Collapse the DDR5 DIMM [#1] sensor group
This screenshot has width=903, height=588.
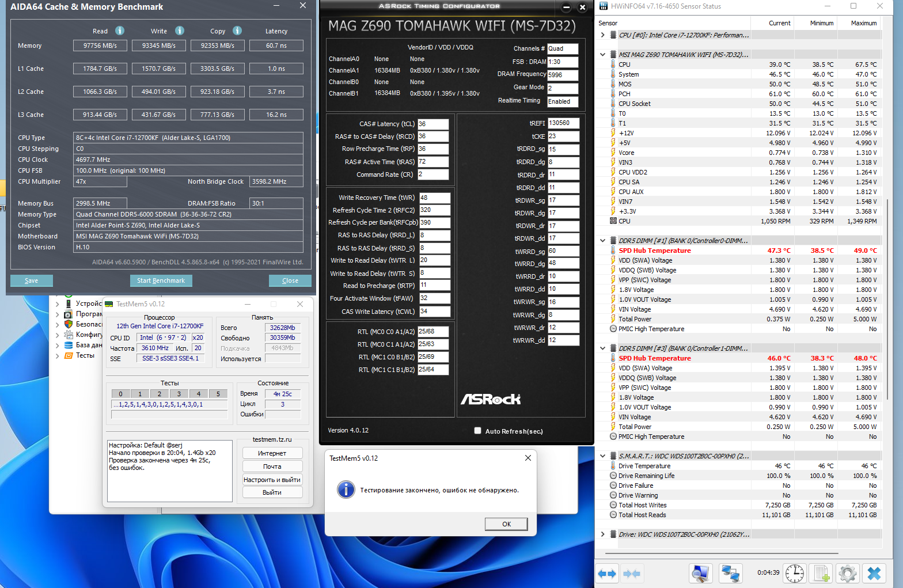[602, 241]
